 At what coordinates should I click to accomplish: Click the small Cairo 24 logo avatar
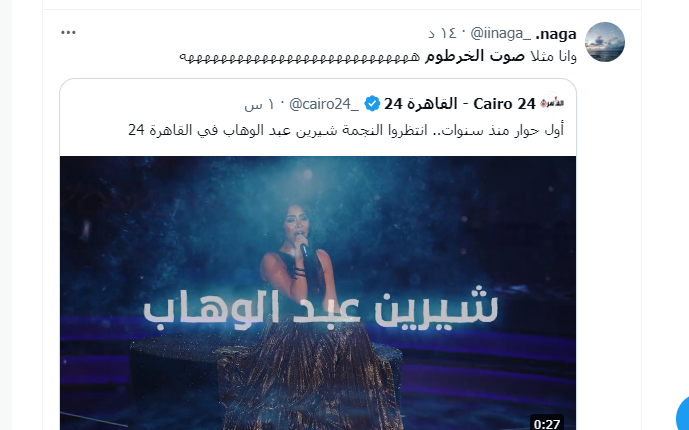click(552, 104)
